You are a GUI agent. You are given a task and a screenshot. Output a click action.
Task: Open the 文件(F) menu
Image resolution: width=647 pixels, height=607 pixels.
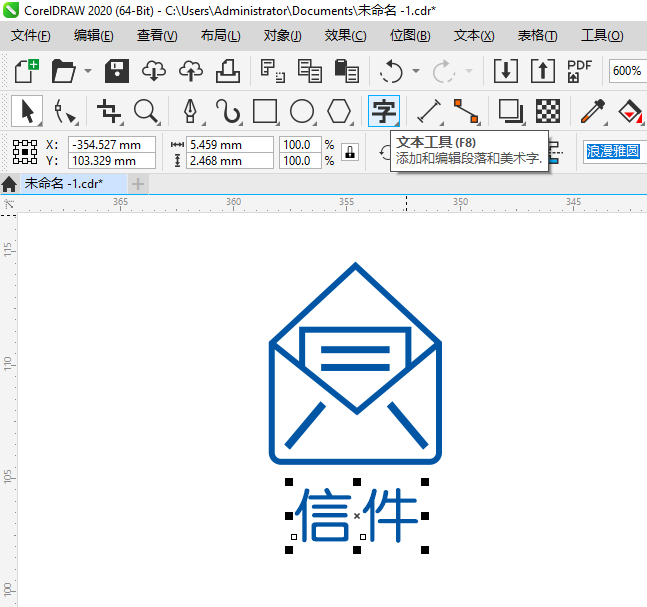click(x=31, y=35)
